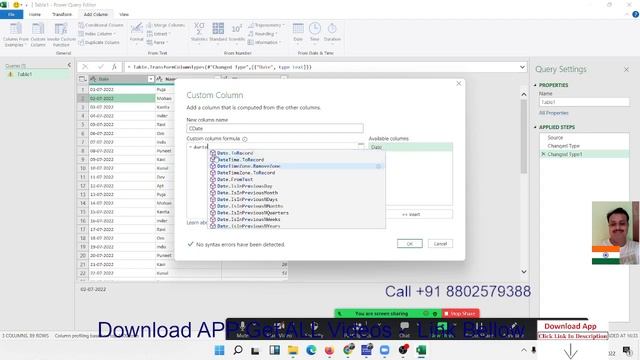Open the Information dropdown

tap(264, 42)
